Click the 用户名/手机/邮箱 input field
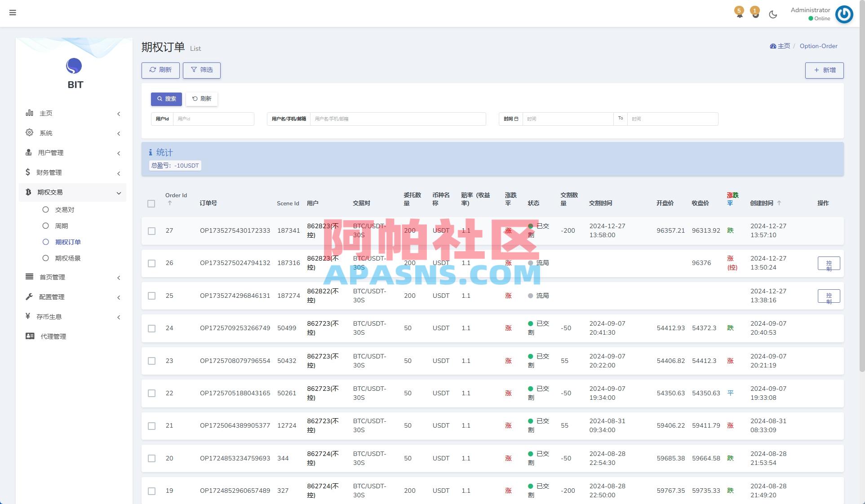Viewport: 865px width, 504px height. (x=397, y=119)
